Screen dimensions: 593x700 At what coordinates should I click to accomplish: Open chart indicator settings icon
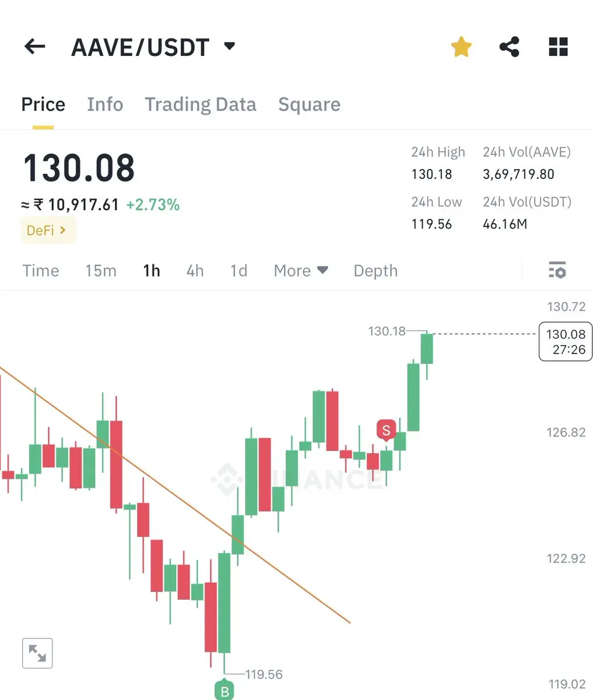[557, 270]
